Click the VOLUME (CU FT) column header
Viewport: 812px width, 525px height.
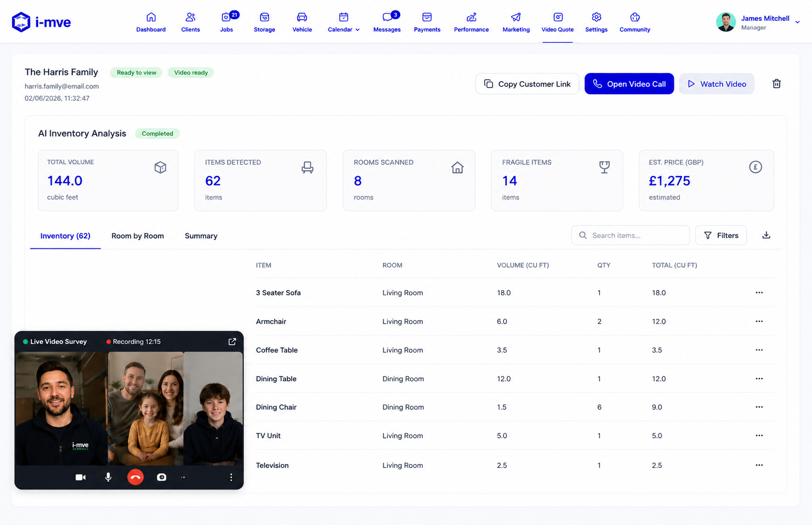[523, 265]
